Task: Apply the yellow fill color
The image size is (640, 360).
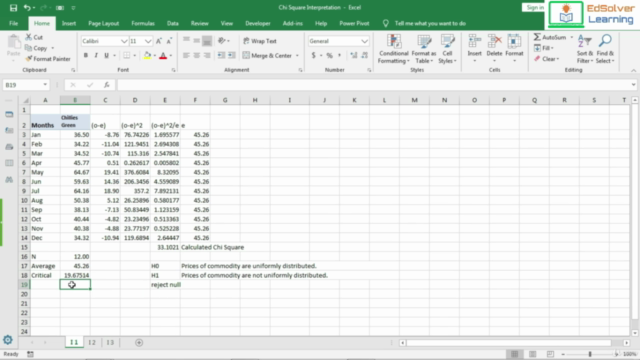Action: pos(147,56)
